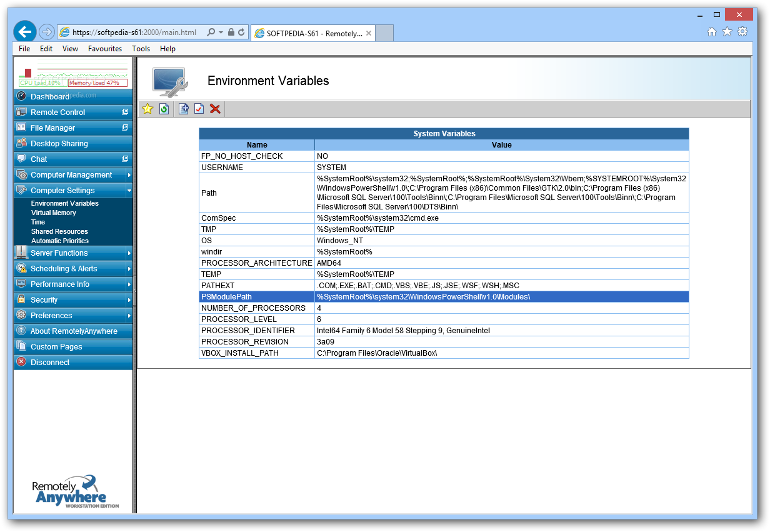Expand the Scheduling & Alerts submenu arrow

click(129, 269)
